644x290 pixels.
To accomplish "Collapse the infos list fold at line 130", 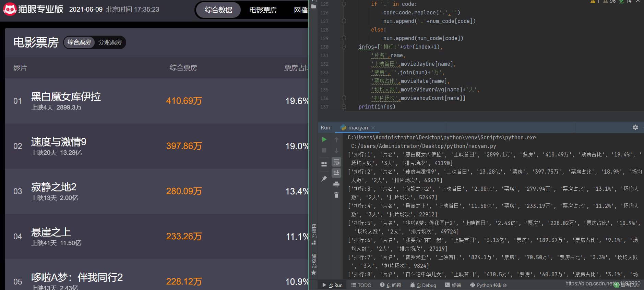I will click(344, 47).
